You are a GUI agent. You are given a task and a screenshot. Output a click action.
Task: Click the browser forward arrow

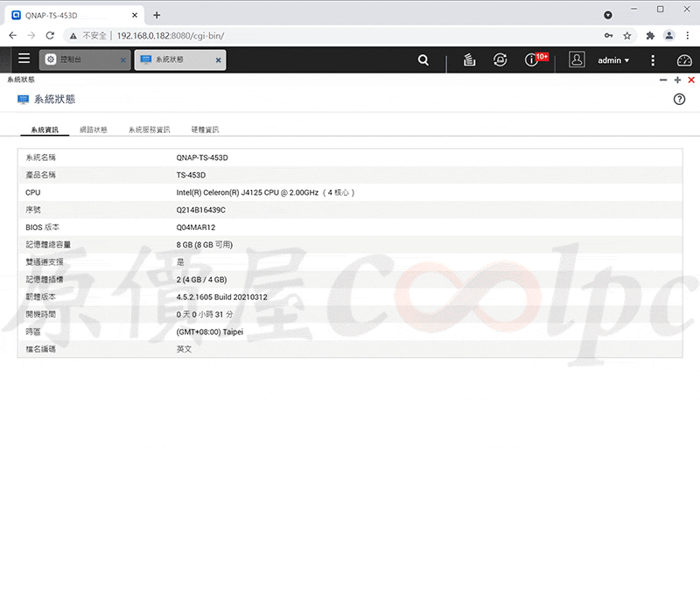click(x=31, y=35)
